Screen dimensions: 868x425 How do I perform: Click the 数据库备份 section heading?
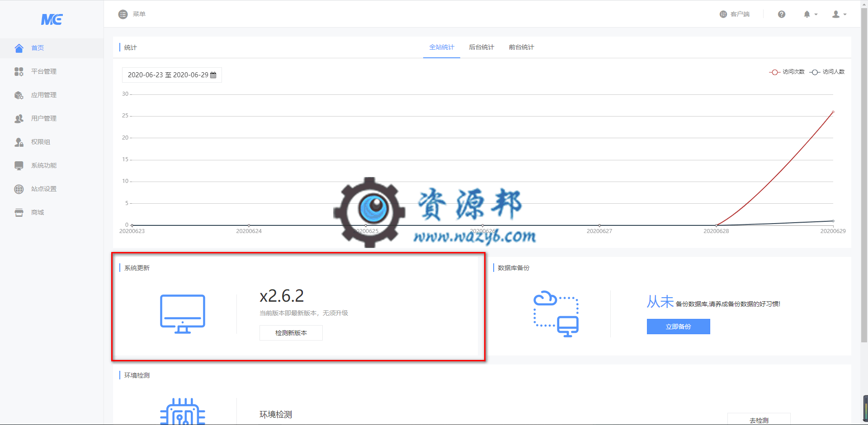click(514, 268)
